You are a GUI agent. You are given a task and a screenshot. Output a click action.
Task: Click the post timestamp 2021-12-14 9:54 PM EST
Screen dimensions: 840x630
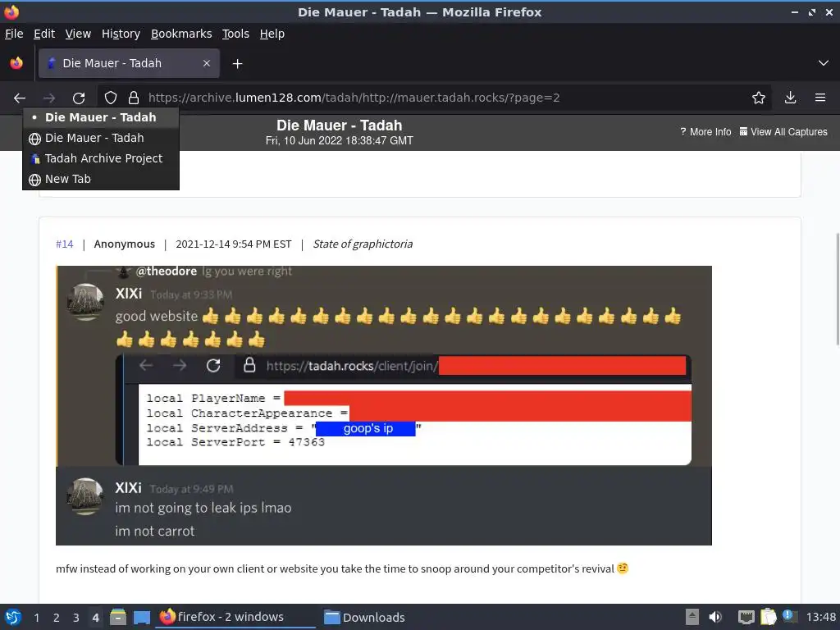pos(234,244)
